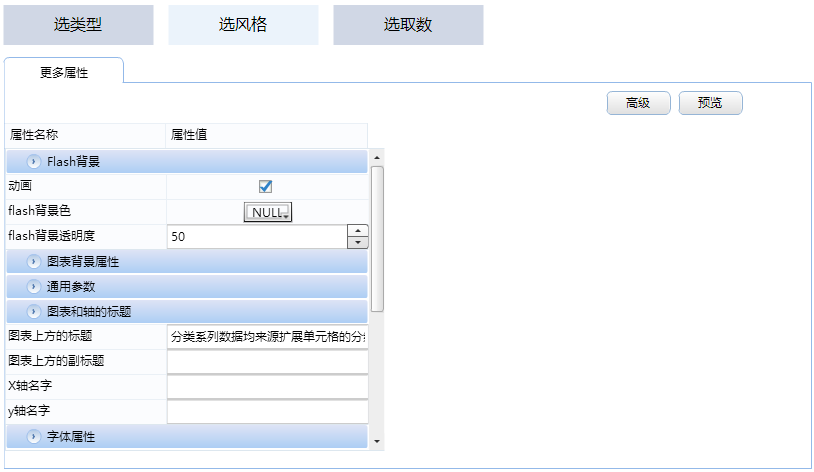Expand the 通用参数 section arrow
814x472 pixels.
click(x=33, y=286)
